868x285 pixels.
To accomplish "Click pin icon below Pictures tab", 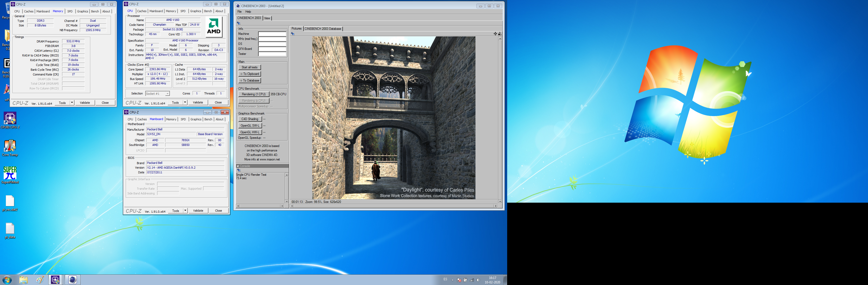I will (293, 34).
